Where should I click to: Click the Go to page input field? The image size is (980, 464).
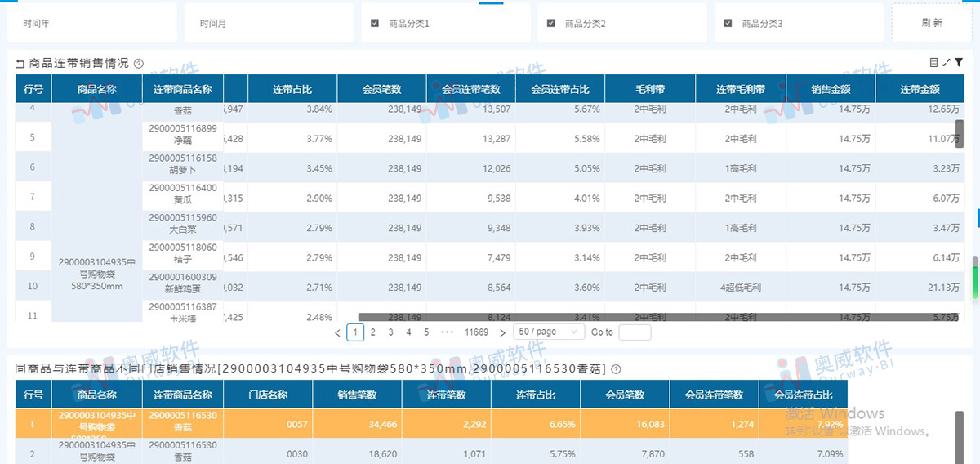(635, 332)
